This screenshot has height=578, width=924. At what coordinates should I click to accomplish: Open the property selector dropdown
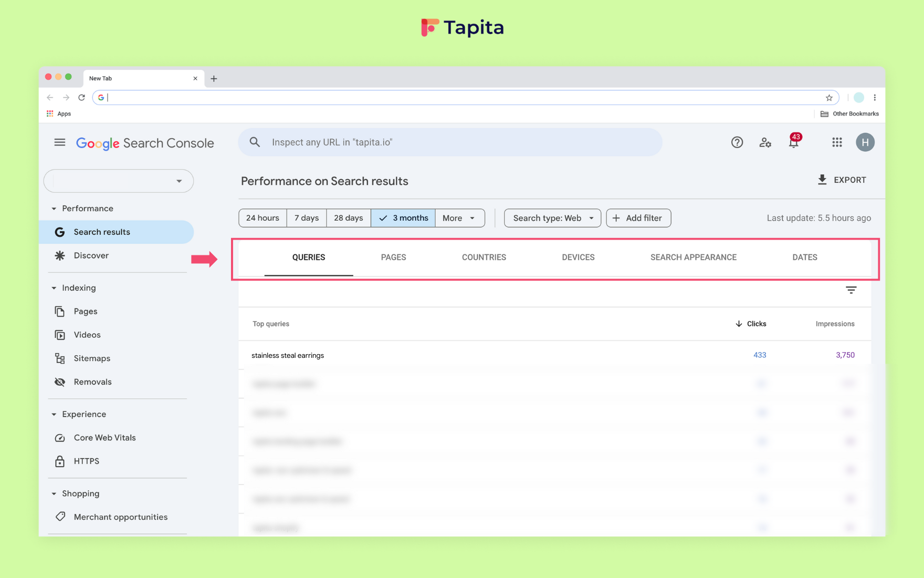pos(119,181)
